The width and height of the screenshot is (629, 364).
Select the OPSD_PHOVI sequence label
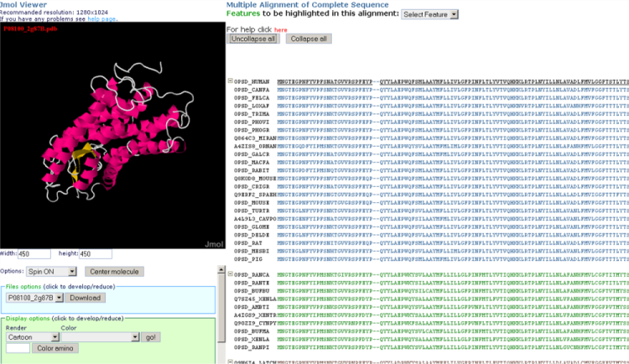click(252, 122)
